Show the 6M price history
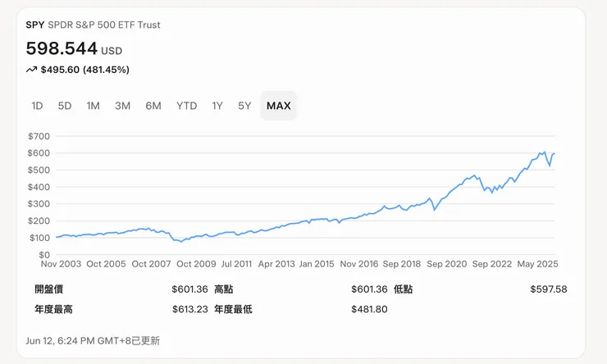The height and width of the screenshot is (364, 607). (x=153, y=106)
